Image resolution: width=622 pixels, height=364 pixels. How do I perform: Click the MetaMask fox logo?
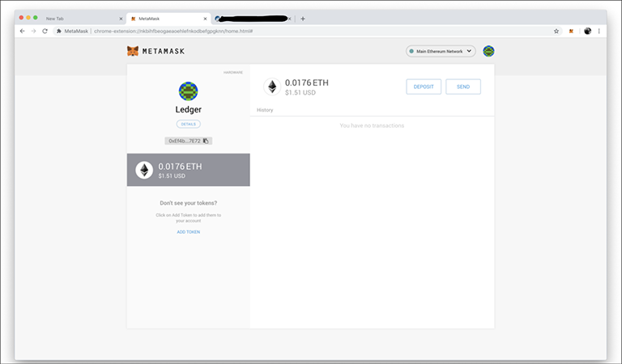(x=133, y=51)
